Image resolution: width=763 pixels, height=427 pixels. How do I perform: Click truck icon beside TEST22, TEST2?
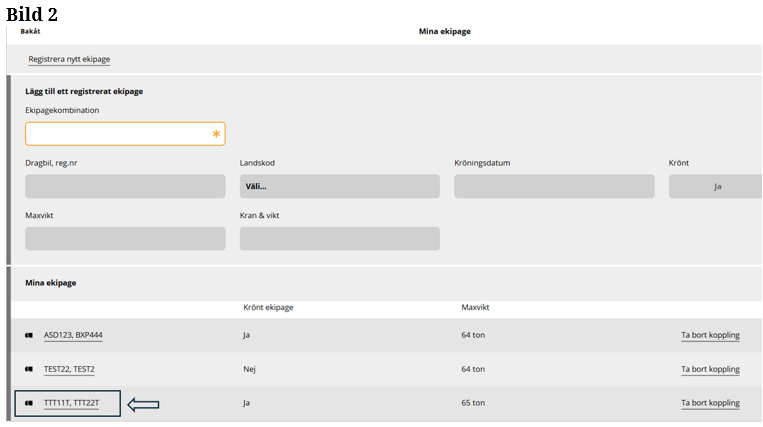pyautogui.click(x=30, y=370)
